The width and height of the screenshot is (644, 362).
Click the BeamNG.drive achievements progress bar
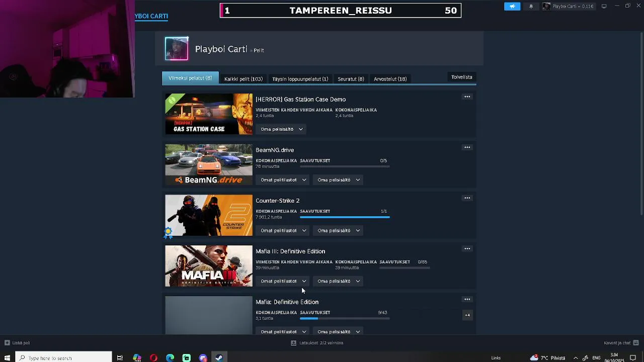345,167
